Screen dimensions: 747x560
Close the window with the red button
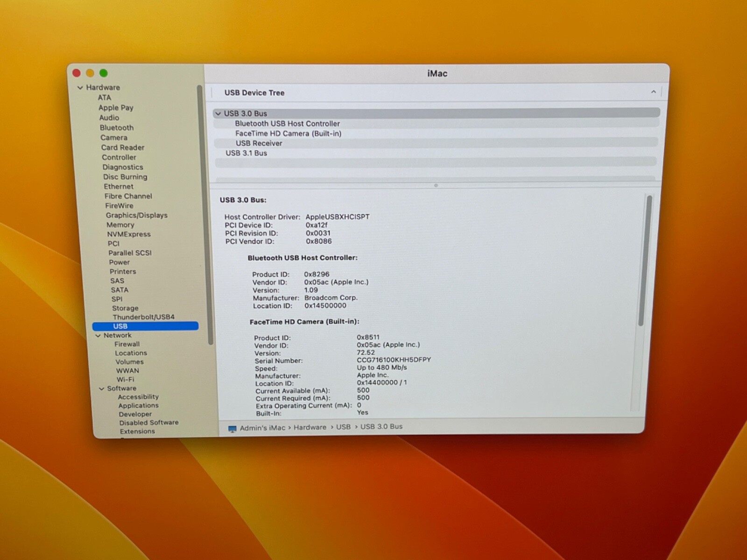(77, 73)
